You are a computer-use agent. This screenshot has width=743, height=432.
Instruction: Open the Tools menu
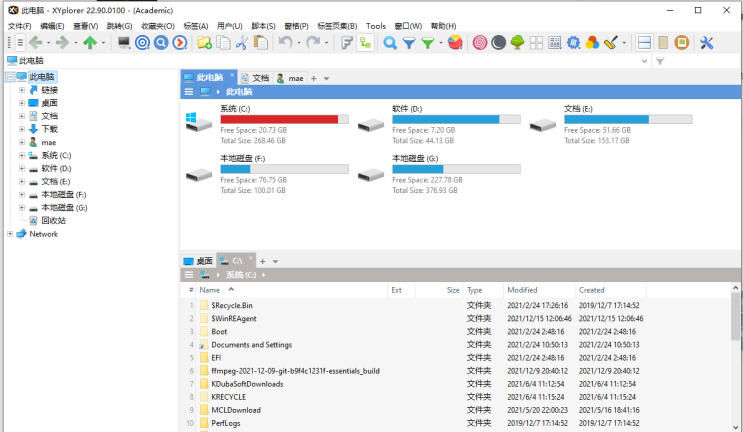click(376, 26)
